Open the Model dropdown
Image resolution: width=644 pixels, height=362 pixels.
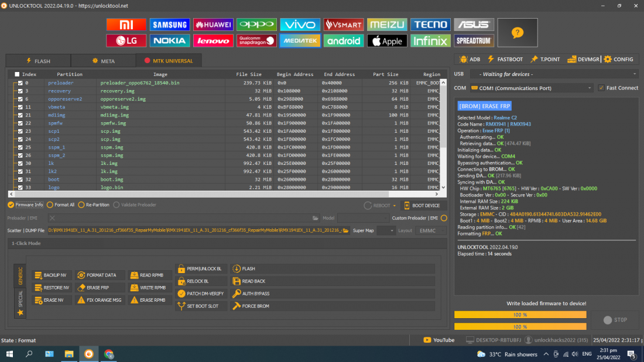point(362,218)
